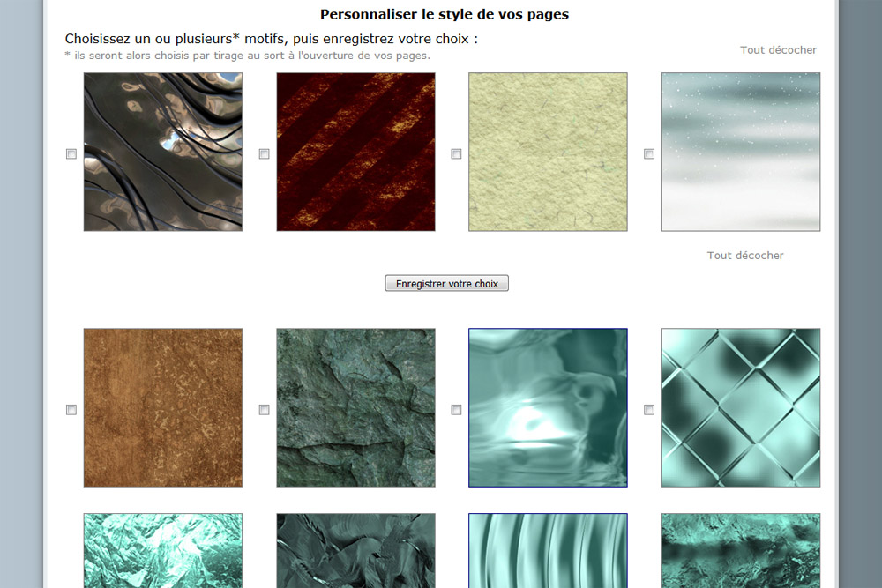
Task: Click the heading Personnaliser le style de vos pages
Action: pos(445,15)
